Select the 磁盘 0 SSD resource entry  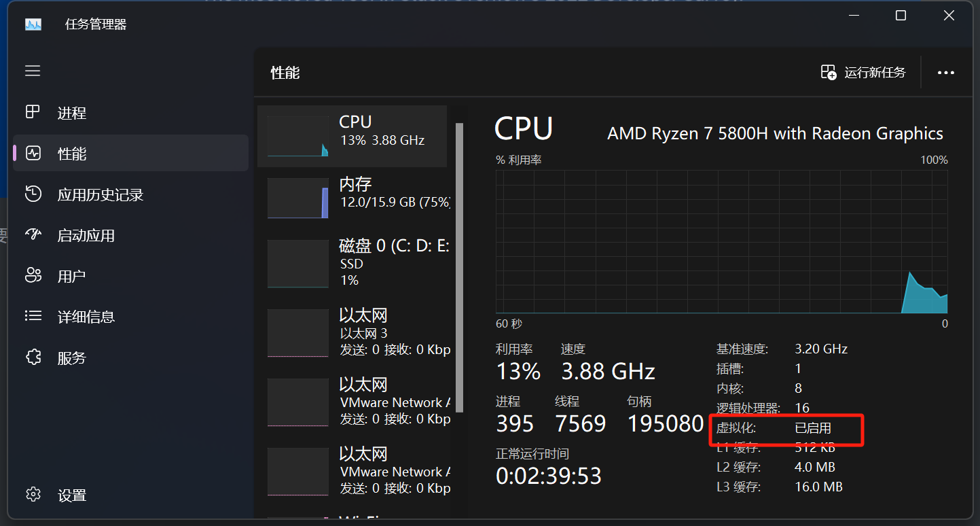pyautogui.click(x=352, y=264)
